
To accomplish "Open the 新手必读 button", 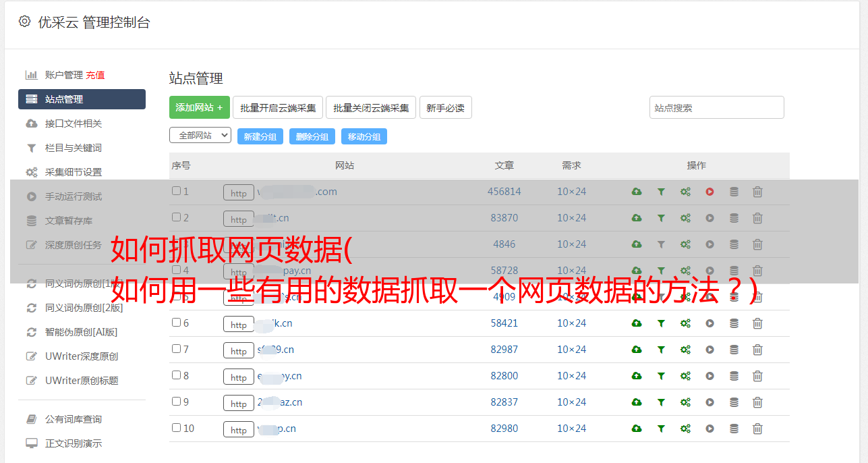I will (x=446, y=107).
